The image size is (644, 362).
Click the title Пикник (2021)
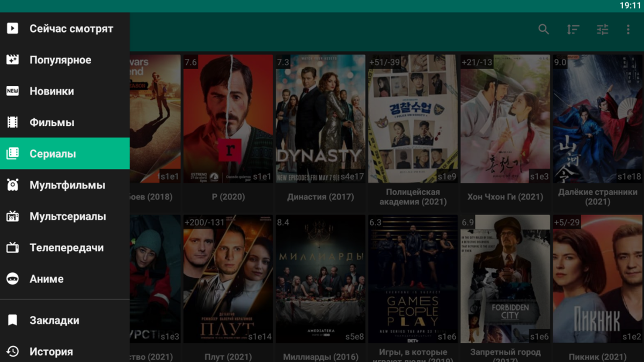(597, 357)
